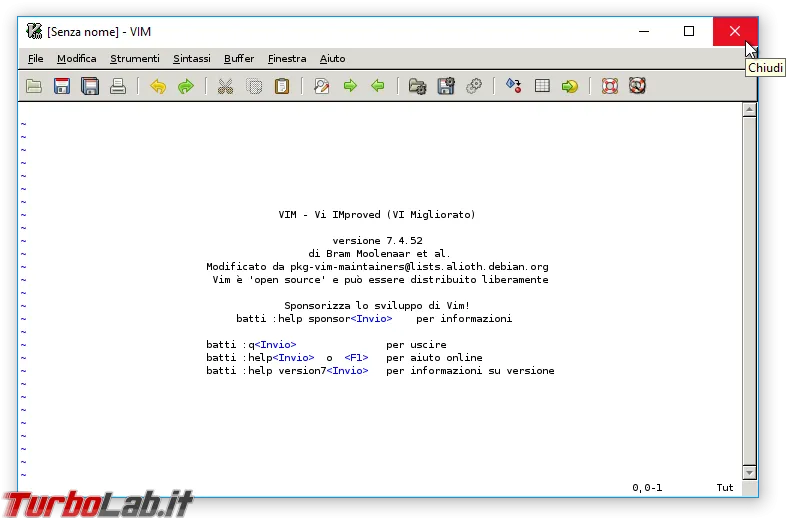Undo the last change using toolbar arrow
Image resolution: width=786 pixels, height=520 pixels.
[158, 86]
